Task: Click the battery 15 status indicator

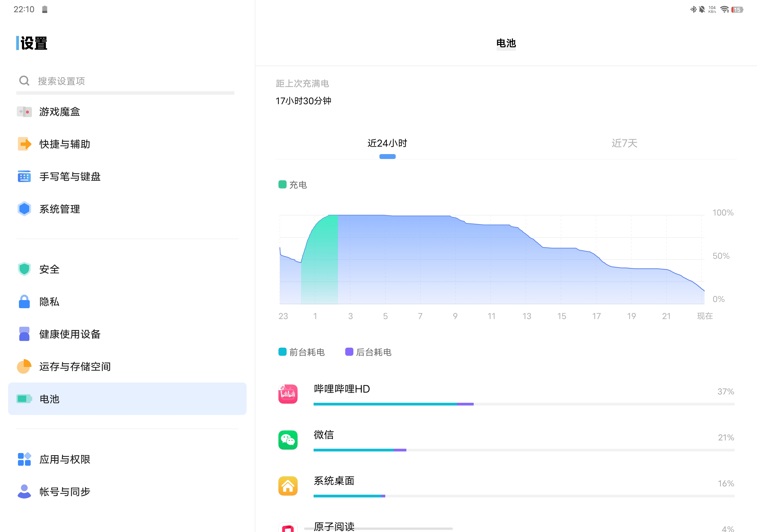Action: [x=737, y=9]
